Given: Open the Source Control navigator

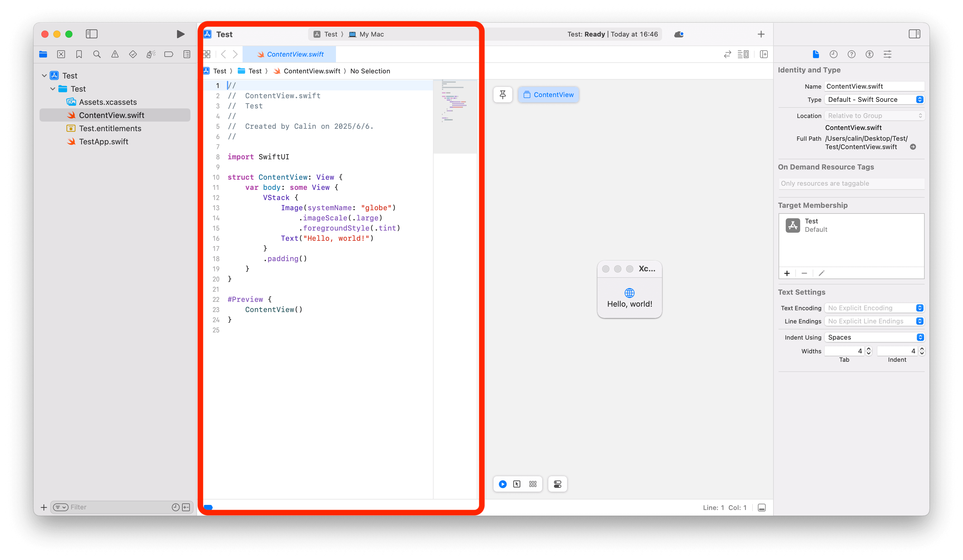Looking at the screenshot, I should pos(61,54).
